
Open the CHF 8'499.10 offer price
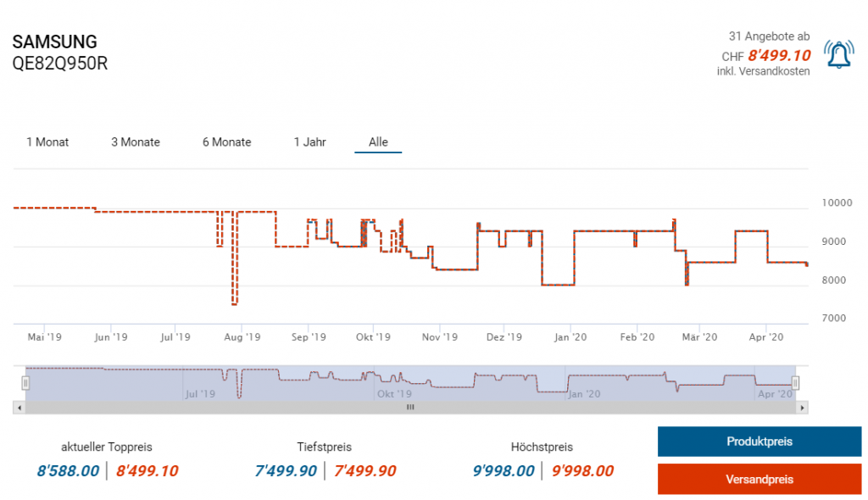pos(778,56)
